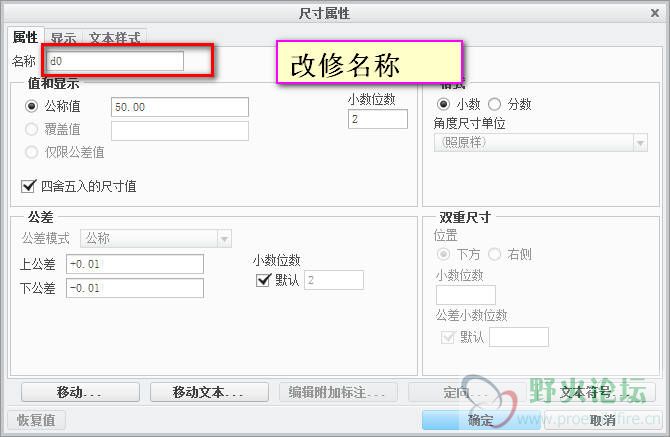Click the 移动文本... button

tap(209, 392)
